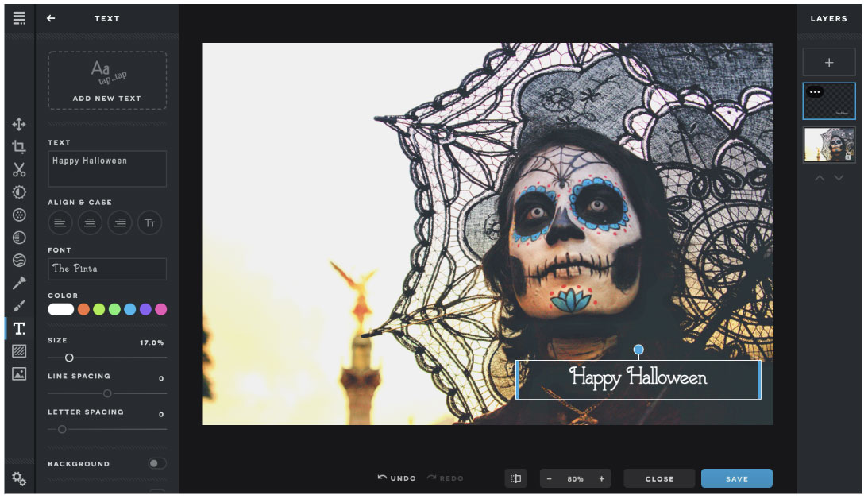Click Add New Text box
The width and height of the screenshot is (868, 499).
107,80
